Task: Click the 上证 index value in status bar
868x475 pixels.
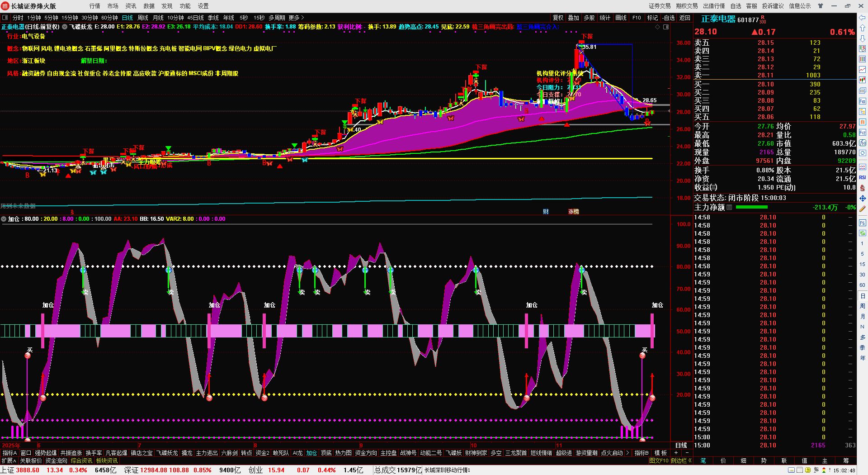Action: point(28,470)
